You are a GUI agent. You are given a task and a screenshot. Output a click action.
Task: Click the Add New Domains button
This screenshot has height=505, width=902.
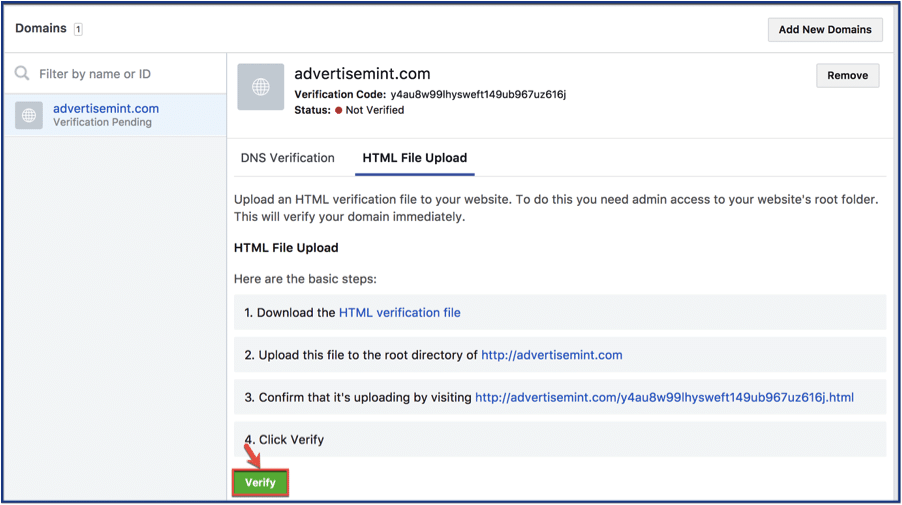pyautogui.click(x=825, y=29)
